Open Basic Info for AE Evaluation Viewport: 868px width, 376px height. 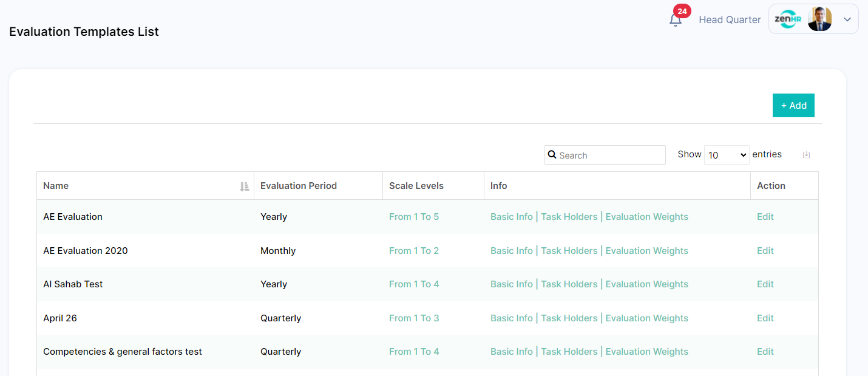coord(512,217)
